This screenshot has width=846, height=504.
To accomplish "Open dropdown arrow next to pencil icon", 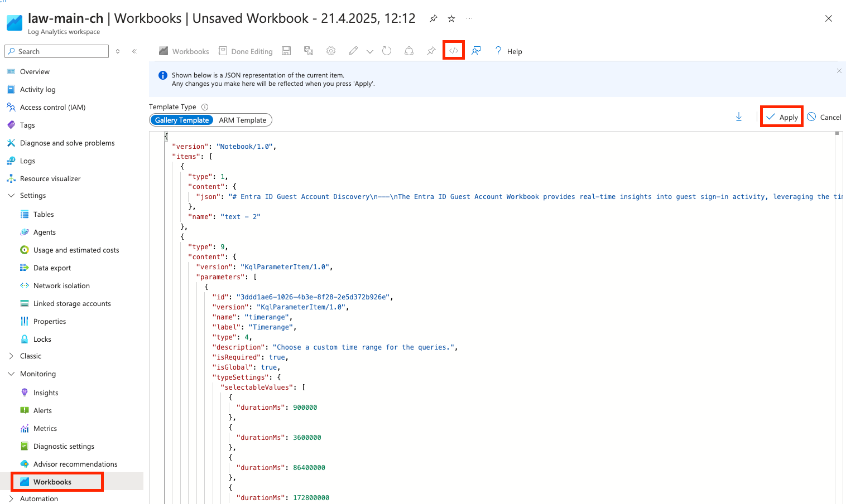I will pyautogui.click(x=370, y=51).
